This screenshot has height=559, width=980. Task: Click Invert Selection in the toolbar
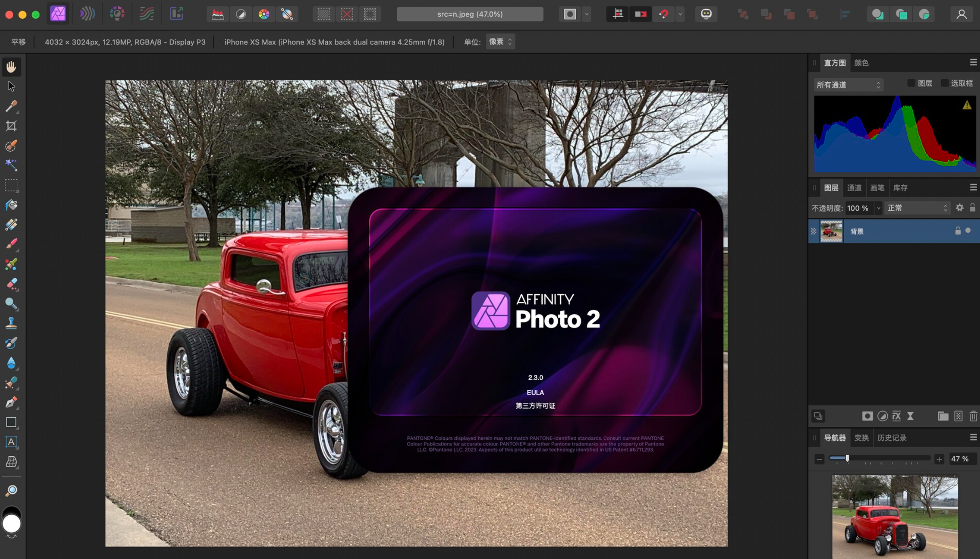coord(370,14)
